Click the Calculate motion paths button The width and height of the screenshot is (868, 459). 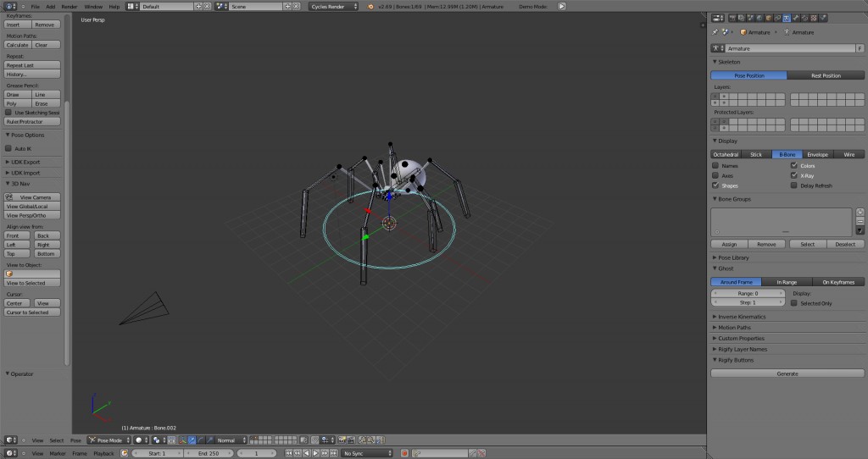point(18,45)
